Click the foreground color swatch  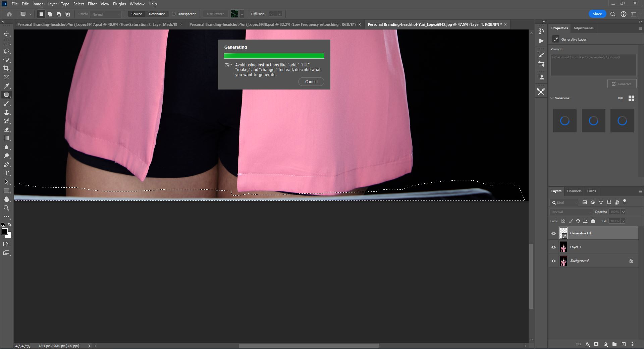(x=5, y=231)
